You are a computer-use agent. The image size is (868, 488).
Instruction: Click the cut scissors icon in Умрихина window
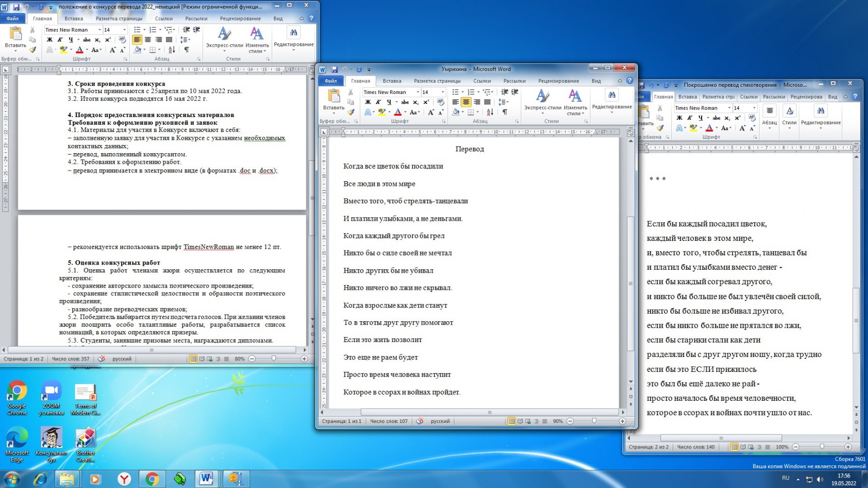351,92
